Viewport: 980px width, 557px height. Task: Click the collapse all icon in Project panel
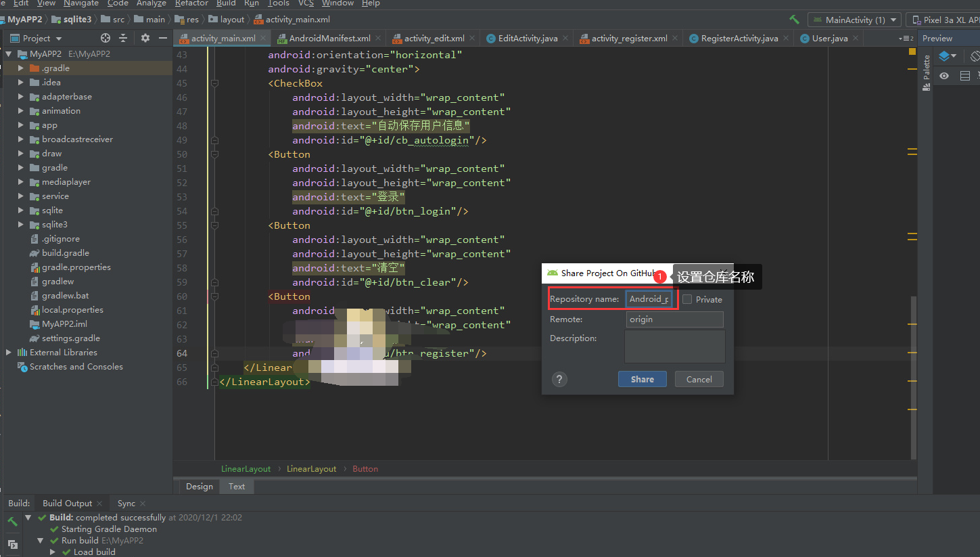coord(123,39)
